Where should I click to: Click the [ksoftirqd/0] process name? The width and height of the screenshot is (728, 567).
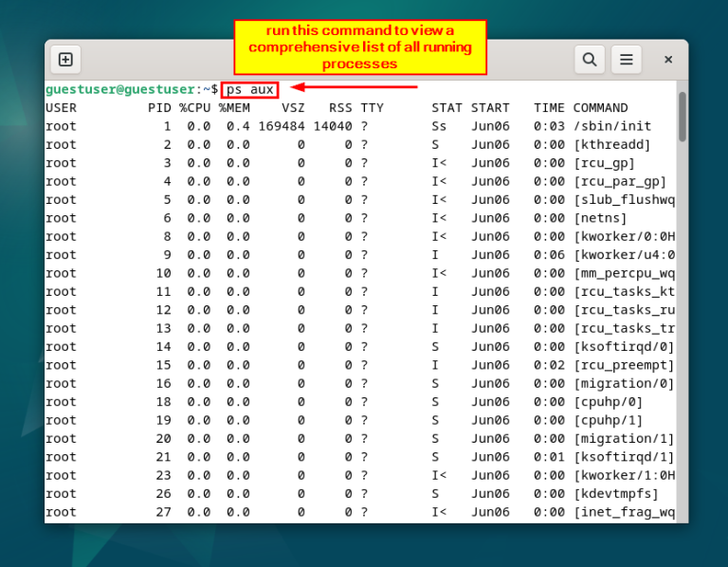[x=624, y=347]
